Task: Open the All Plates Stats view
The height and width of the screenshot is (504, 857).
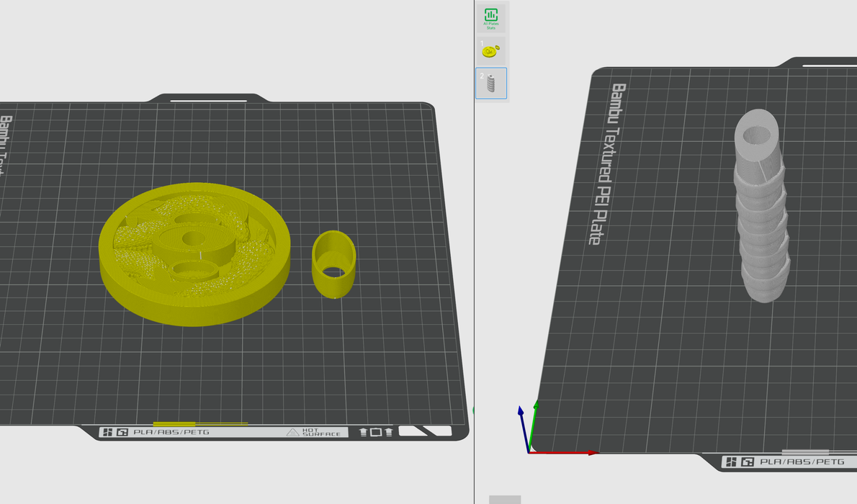Action: (491, 18)
